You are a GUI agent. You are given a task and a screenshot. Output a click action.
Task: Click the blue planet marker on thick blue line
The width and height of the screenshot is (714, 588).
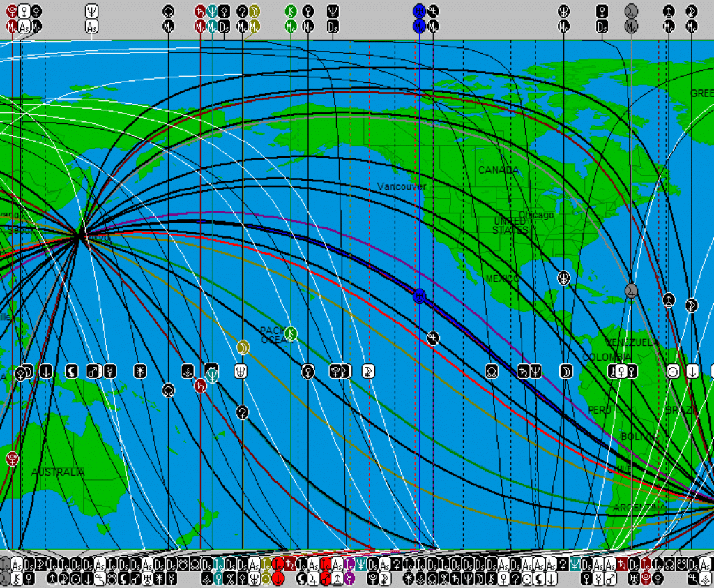[x=419, y=296]
